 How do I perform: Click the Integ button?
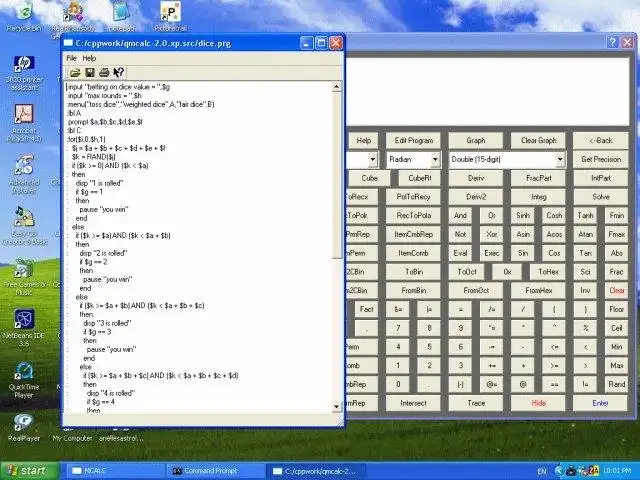[x=538, y=197]
